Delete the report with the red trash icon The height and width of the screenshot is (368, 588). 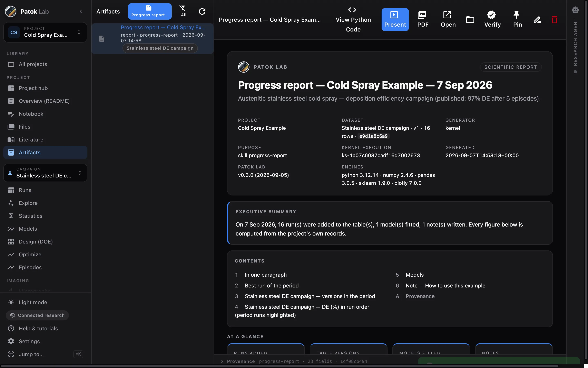pyautogui.click(x=554, y=20)
